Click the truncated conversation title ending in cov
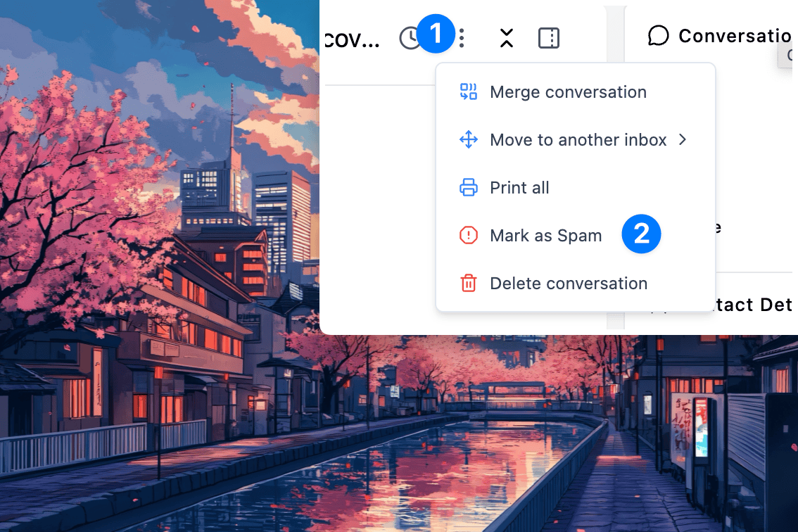This screenshot has height=532, width=798. coord(352,39)
